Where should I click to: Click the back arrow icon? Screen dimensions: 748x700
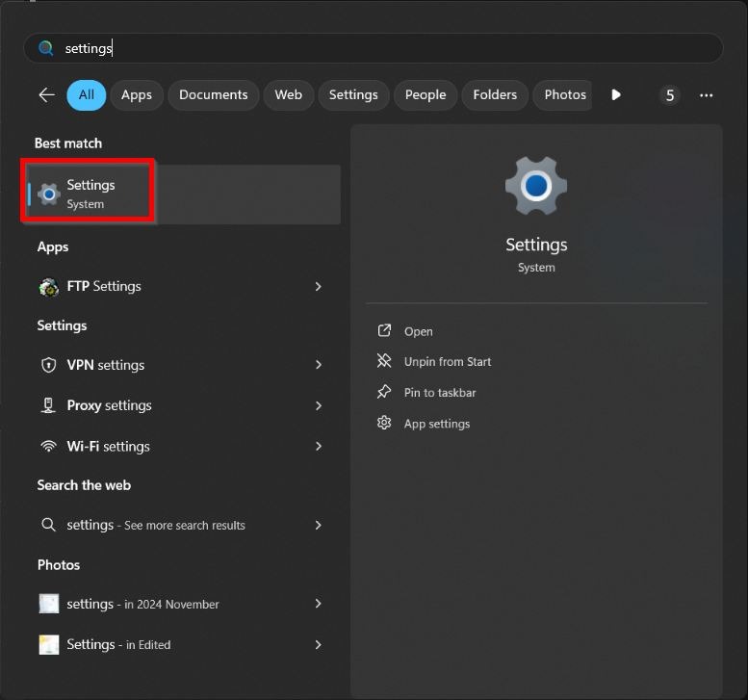pyautogui.click(x=46, y=94)
